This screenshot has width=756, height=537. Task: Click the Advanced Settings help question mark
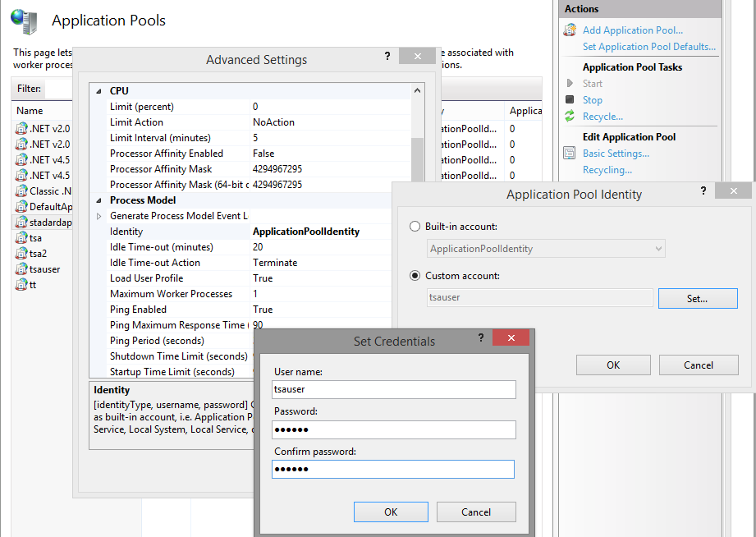pyautogui.click(x=387, y=56)
